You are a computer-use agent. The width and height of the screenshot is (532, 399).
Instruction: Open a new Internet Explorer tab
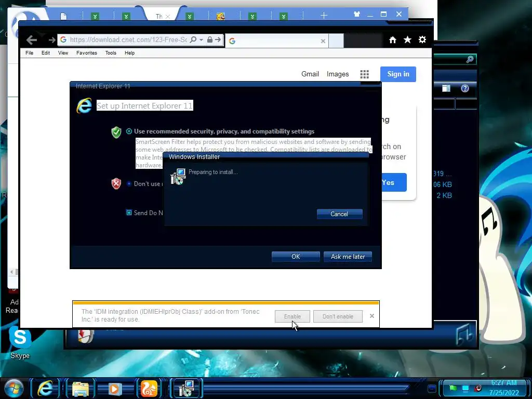(336, 41)
